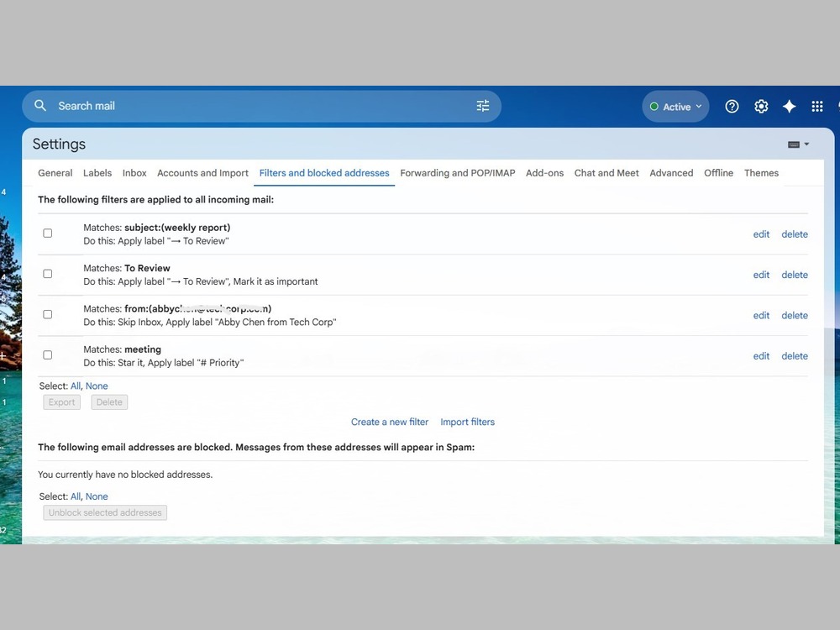Open the Offline tab

718,173
